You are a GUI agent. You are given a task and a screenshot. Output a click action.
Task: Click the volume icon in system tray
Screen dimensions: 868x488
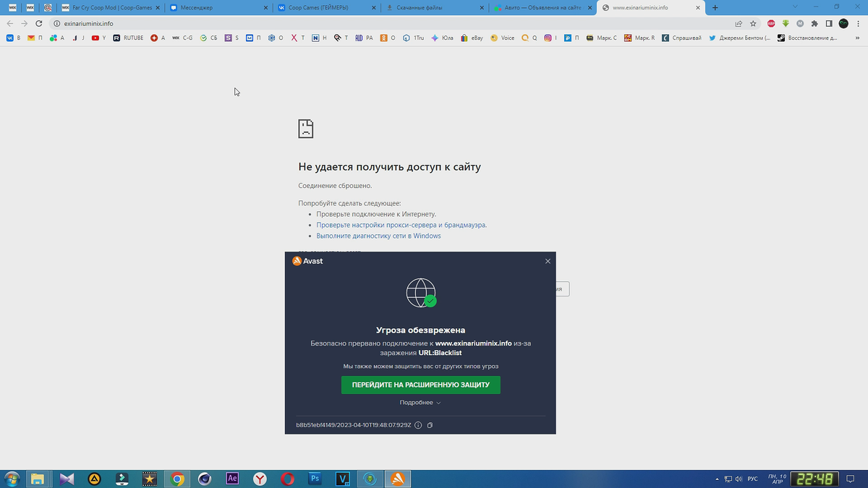[739, 479]
